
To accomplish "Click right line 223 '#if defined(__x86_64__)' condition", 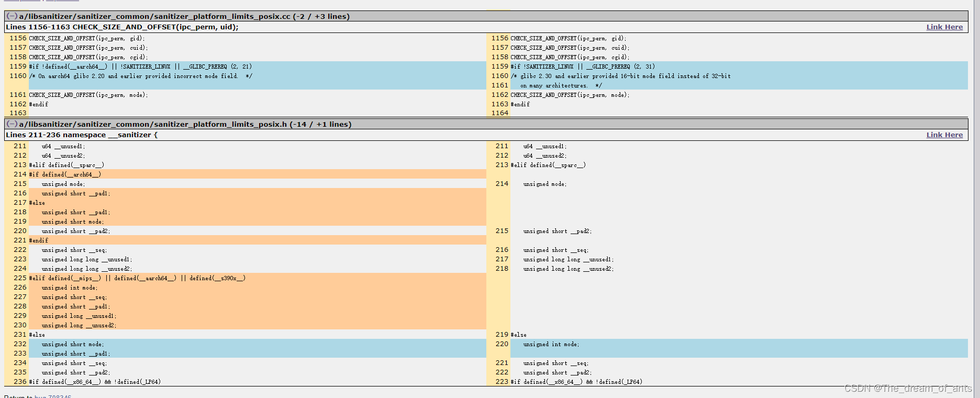I will (576, 382).
